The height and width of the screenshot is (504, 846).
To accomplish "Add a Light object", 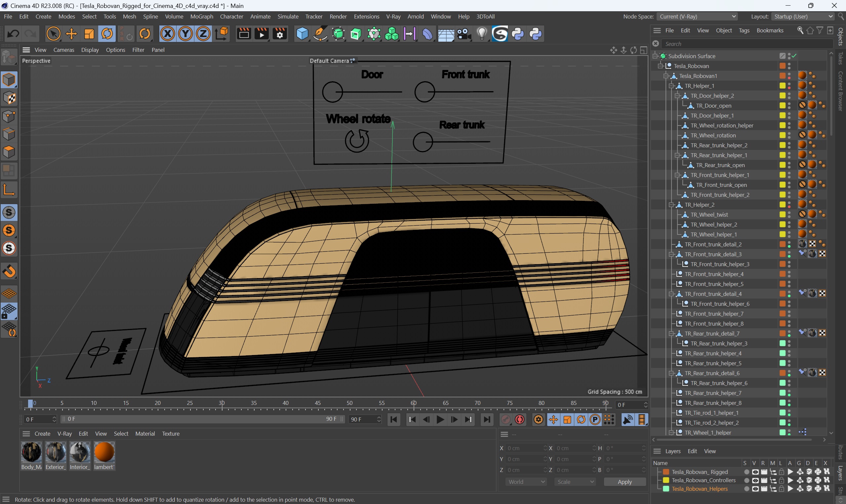I will coord(482,34).
